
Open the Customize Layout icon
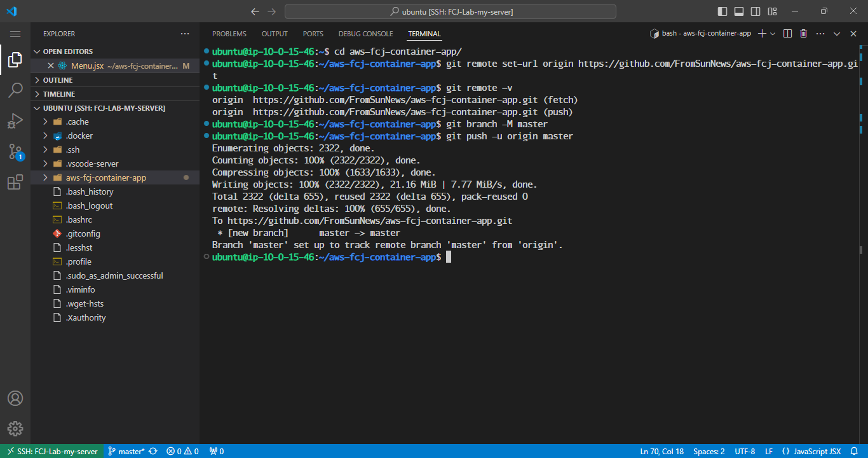(772, 11)
